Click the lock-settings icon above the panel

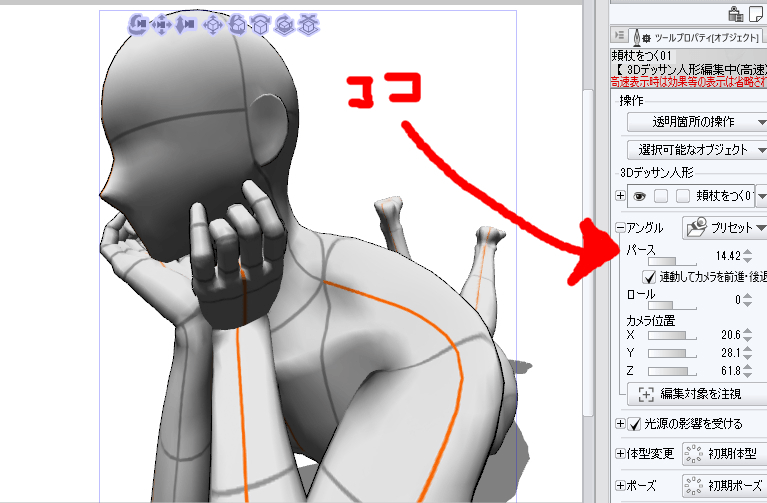[735, 14]
